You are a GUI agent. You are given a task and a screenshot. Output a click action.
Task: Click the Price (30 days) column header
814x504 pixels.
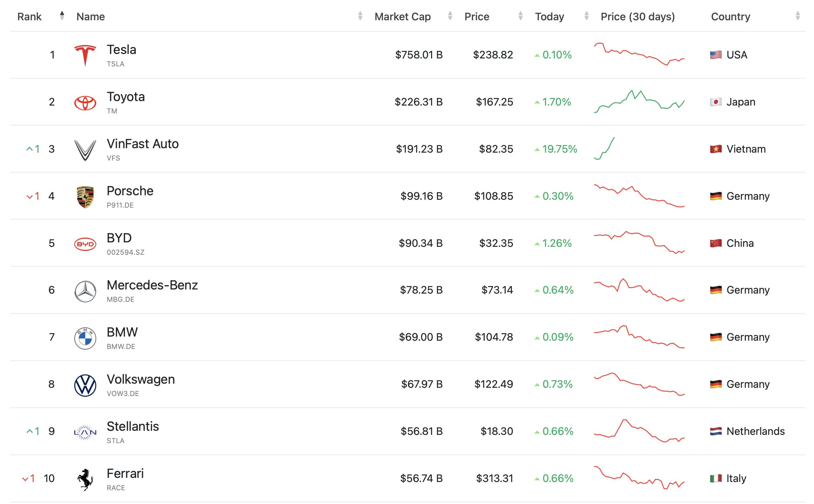[x=638, y=17]
